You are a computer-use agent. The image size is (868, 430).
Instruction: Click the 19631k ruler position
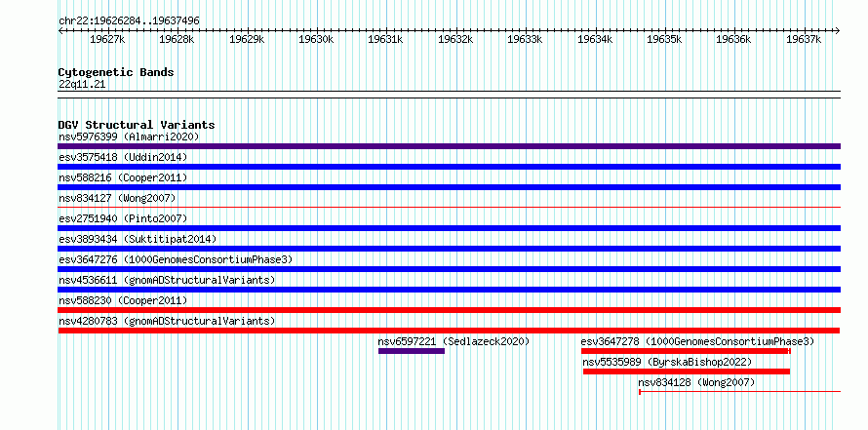click(386, 39)
